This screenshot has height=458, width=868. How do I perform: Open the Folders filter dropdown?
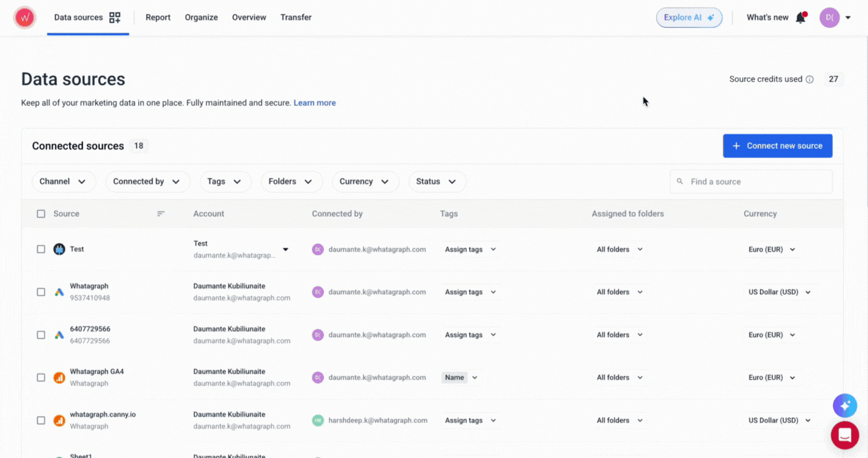(292, 182)
